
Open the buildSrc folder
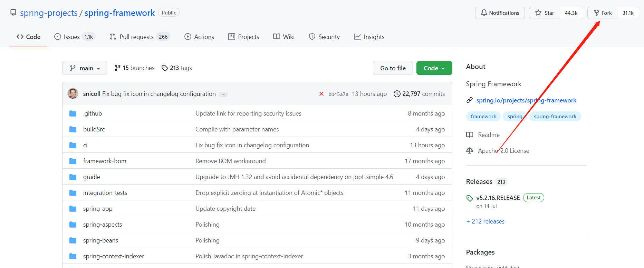click(94, 129)
